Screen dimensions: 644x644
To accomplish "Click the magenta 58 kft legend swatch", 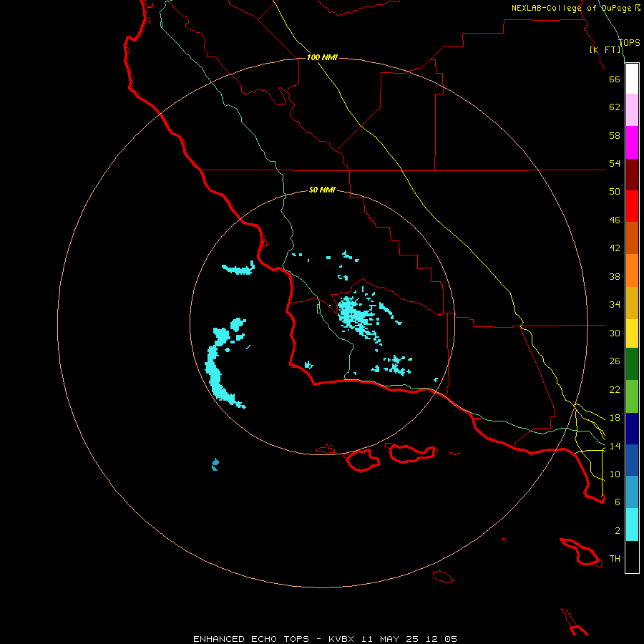I will click(x=632, y=142).
